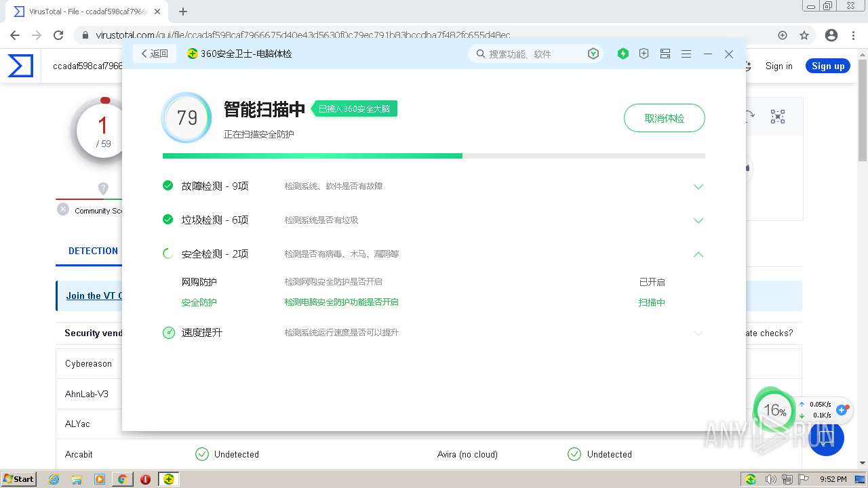Open the Windows Start menu

tap(18, 479)
